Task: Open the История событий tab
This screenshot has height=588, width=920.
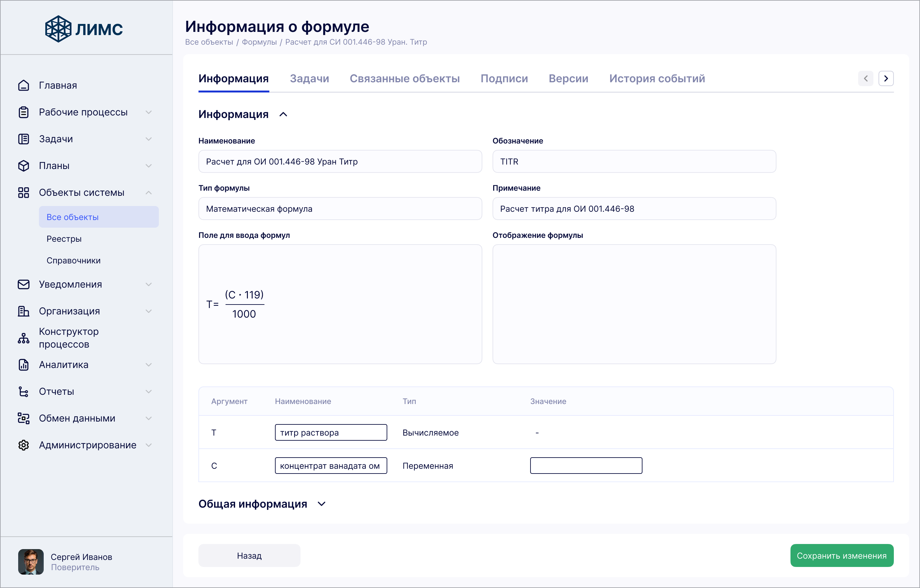Action: pos(657,78)
